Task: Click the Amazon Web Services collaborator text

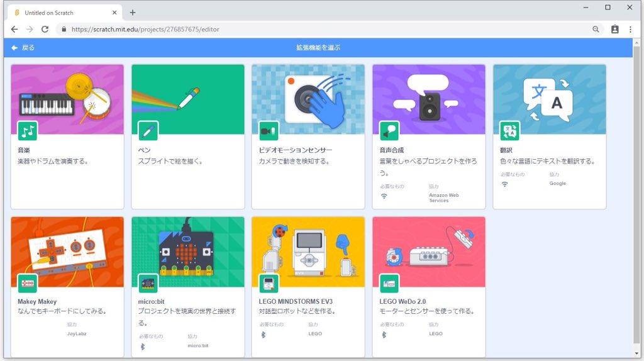Action: click(443, 198)
